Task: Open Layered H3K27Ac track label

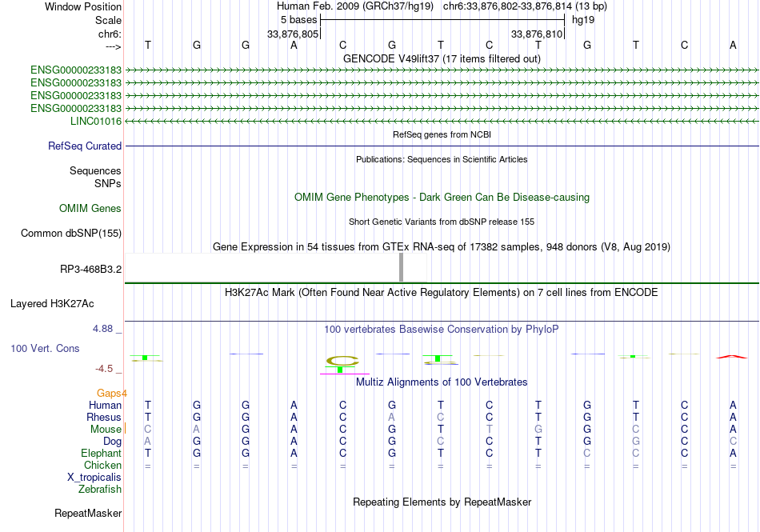Action: pos(52,304)
